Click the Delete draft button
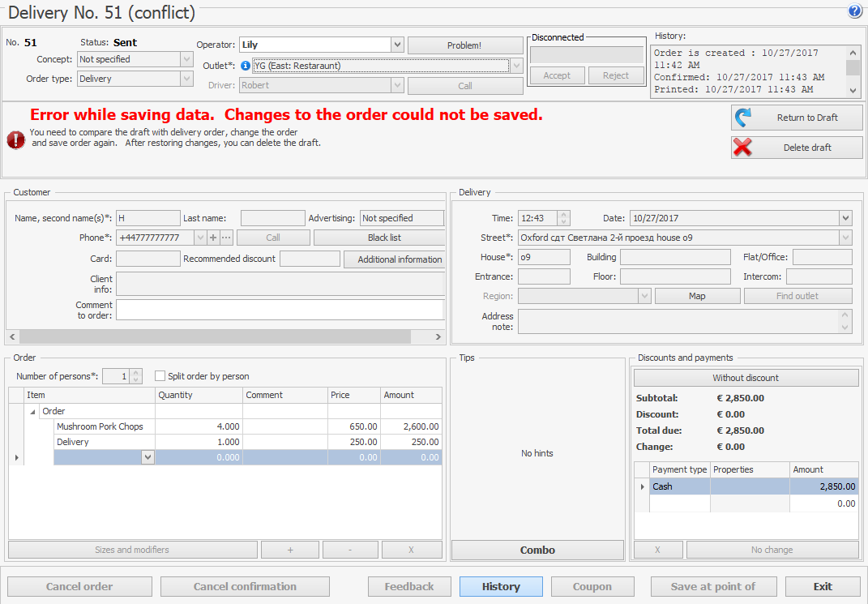868x604 pixels. 796,148
